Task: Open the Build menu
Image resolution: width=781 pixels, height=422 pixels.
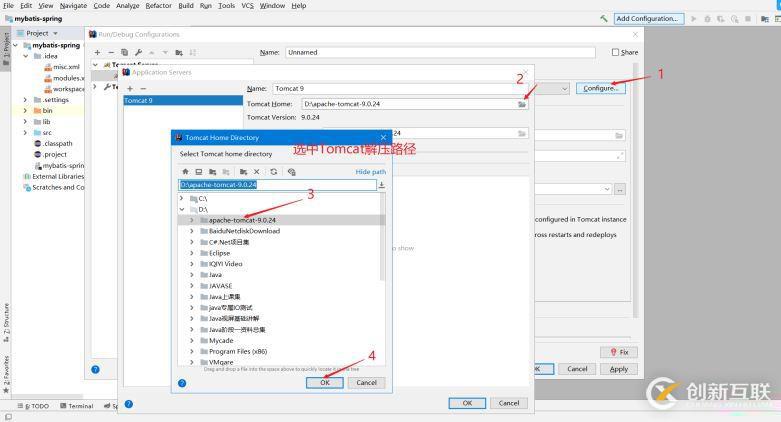Action: tap(186, 5)
